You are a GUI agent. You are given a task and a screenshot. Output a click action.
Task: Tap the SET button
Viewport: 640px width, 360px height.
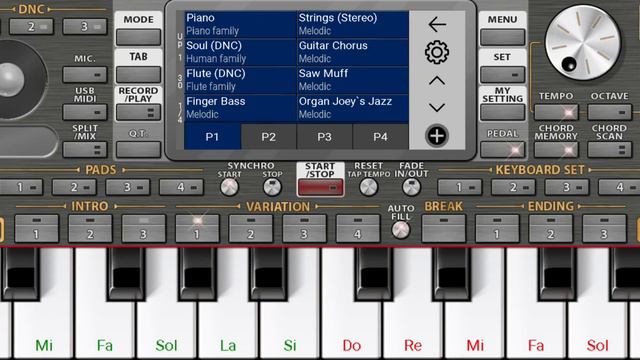pyautogui.click(x=502, y=75)
